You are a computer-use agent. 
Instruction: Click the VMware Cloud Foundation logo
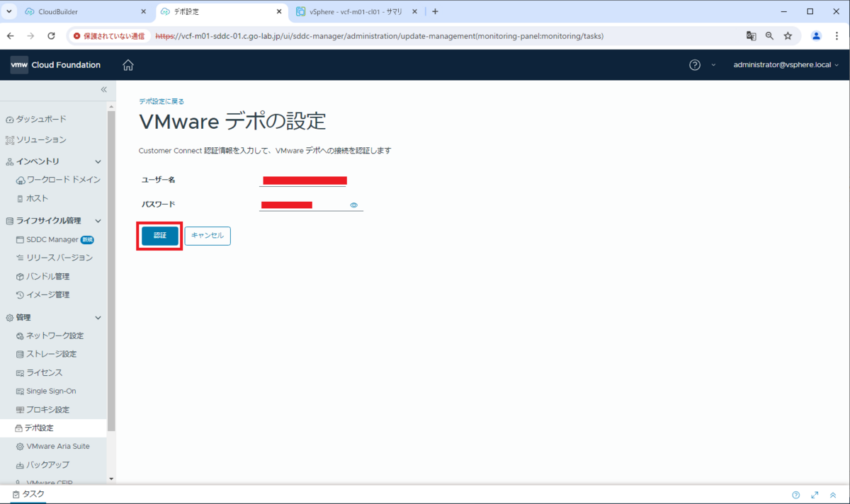[x=55, y=65]
